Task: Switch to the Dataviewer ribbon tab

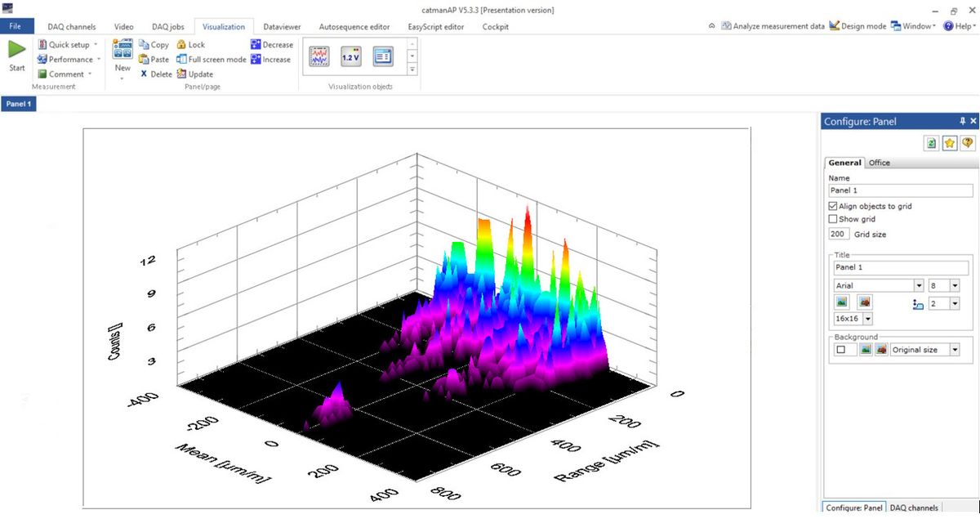Action: point(283,27)
